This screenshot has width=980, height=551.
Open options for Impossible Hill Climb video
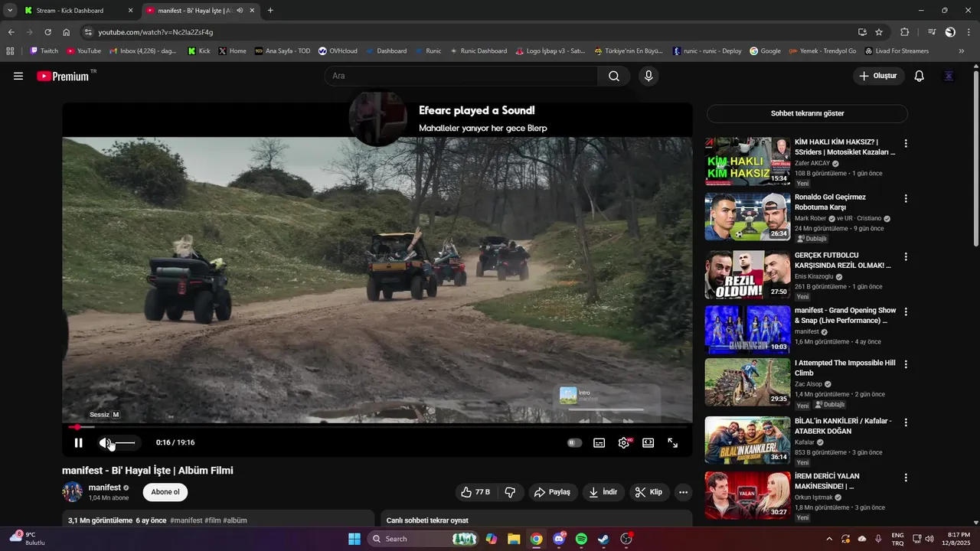[906, 364]
